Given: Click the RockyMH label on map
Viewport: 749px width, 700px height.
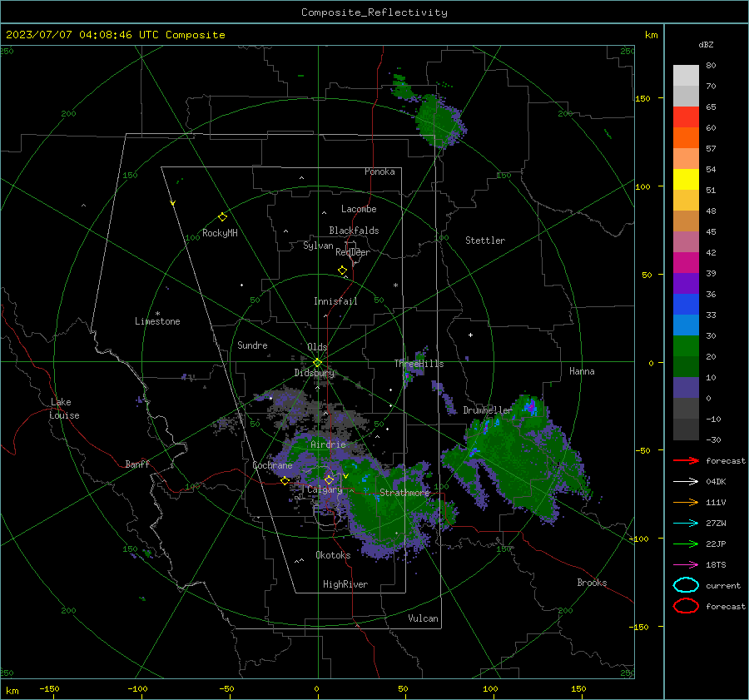Looking at the screenshot, I should point(220,233).
